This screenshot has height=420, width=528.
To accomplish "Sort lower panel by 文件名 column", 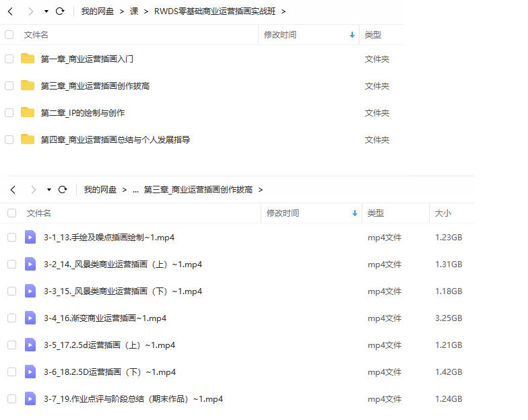I will (x=39, y=213).
